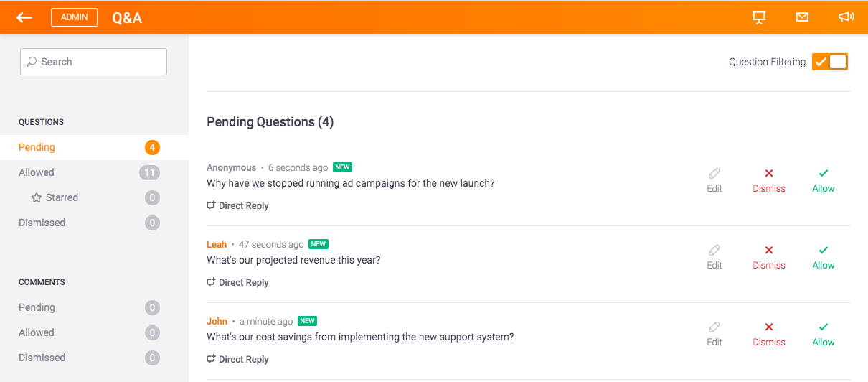Click the megaphone announcement icon
The width and height of the screenshot is (868, 382).
tap(846, 17)
